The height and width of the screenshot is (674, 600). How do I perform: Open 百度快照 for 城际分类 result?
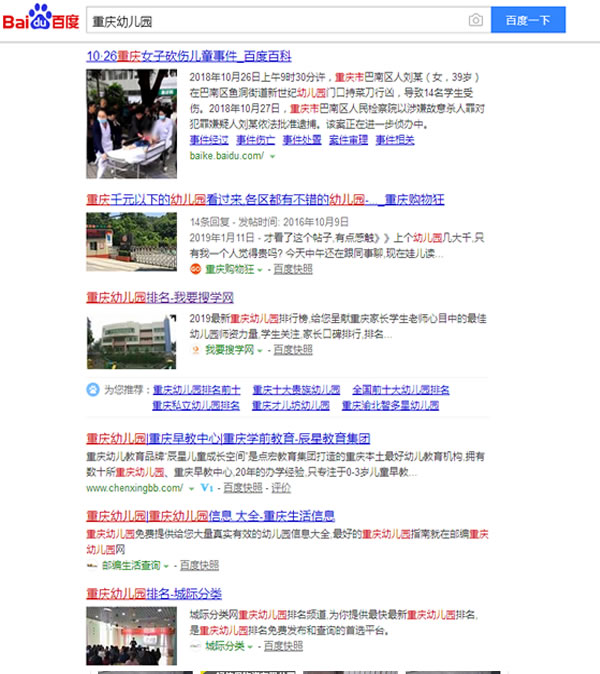[x=283, y=646]
